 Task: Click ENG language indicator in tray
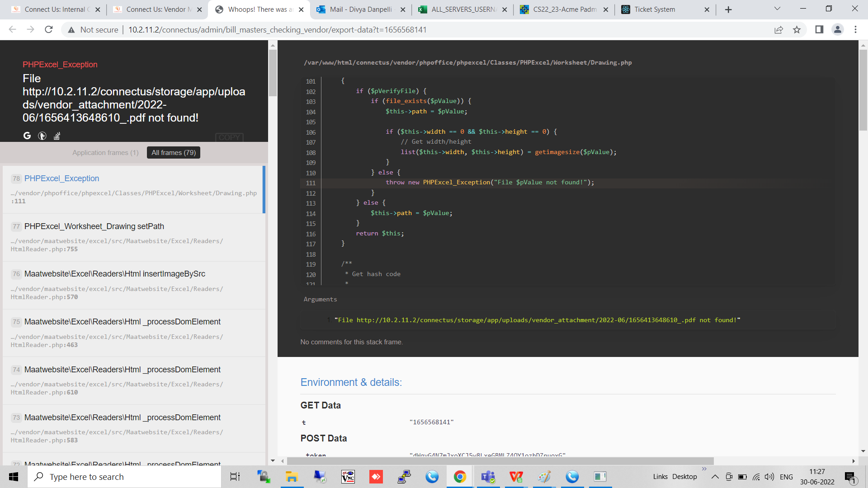click(786, 477)
